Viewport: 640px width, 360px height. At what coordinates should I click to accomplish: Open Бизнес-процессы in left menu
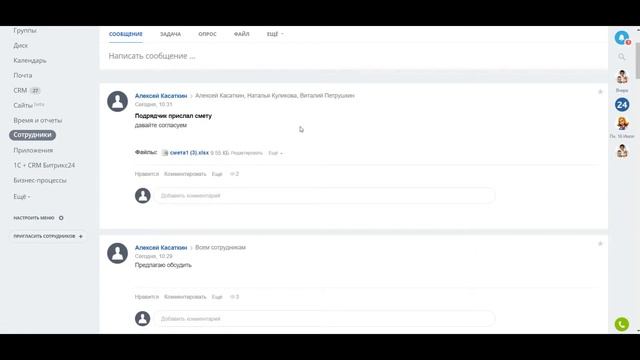click(40, 180)
